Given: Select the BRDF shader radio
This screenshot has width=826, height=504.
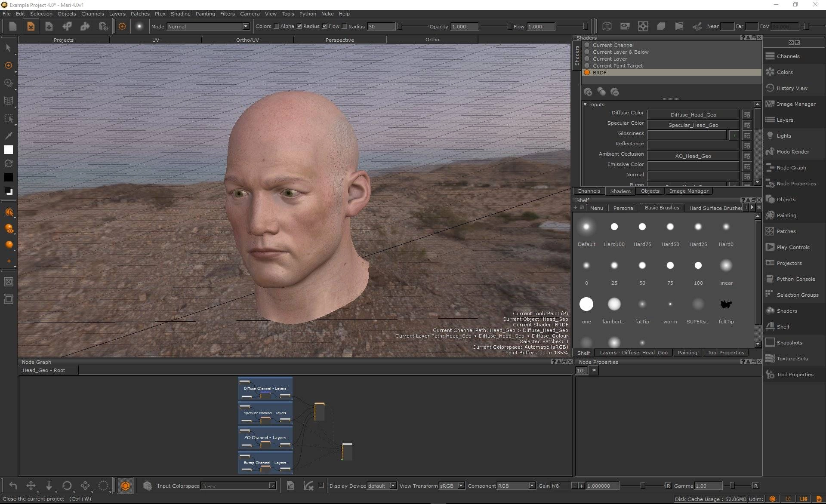Looking at the screenshot, I should (x=587, y=73).
